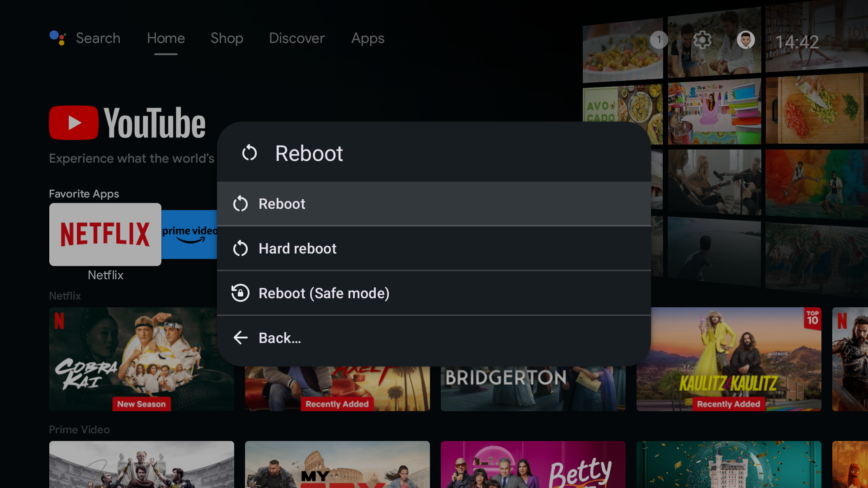Open the Settings gear icon
This screenshot has width=868, height=488.
tap(703, 40)
